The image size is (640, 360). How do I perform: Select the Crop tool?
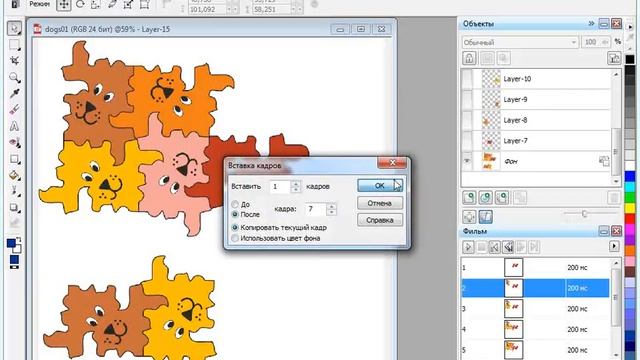pyautogui.click(x=14, y=61)
